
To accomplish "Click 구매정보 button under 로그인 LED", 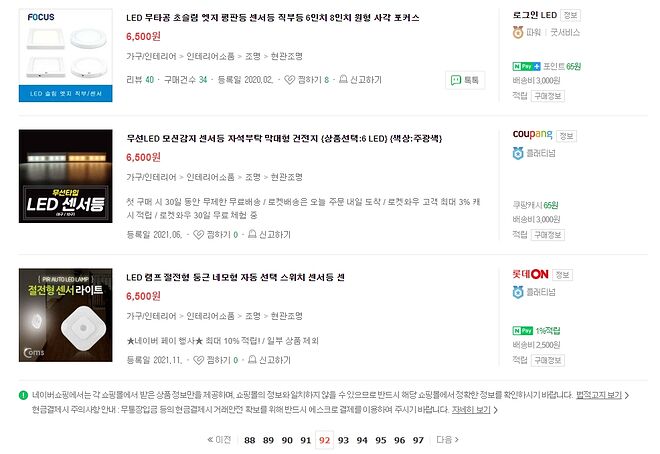I will [548, 96].
